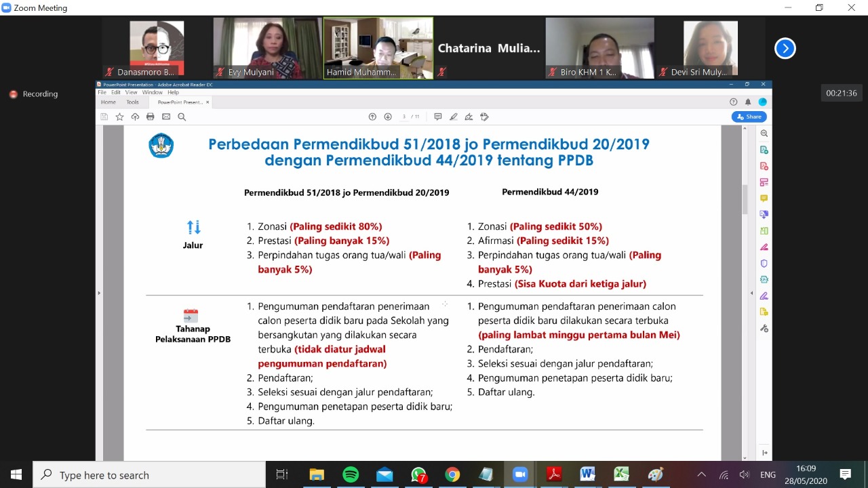868x488 pixels.
Task: Open Zoom from the Windows taskbar
Action: point(520,474)
